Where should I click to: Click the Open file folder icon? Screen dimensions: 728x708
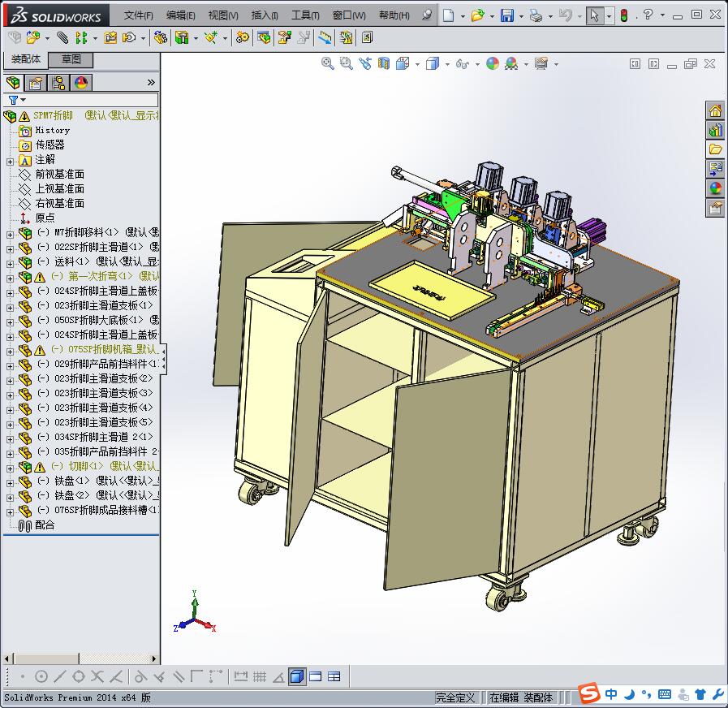[477, 15]
